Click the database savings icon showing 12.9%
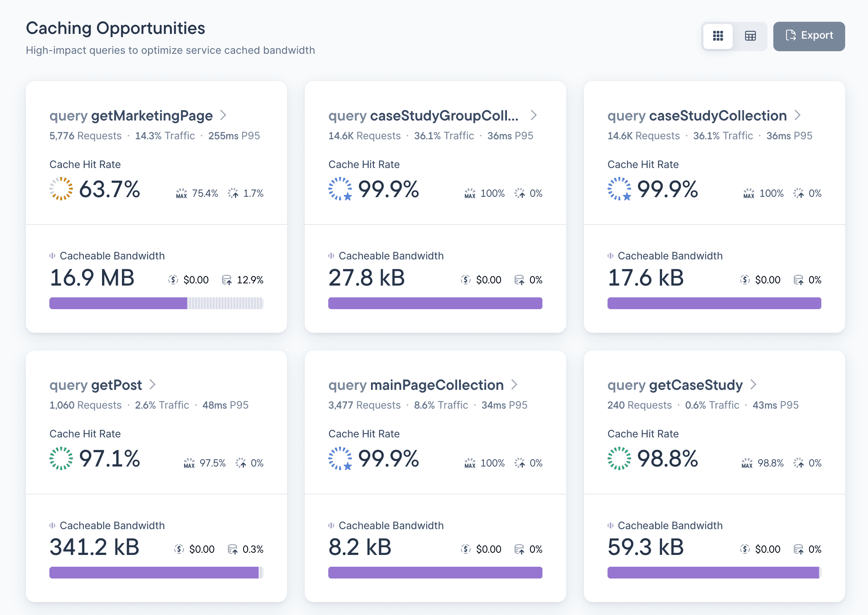Viewport: 868px width, 615px height. (x=228, y=279)
